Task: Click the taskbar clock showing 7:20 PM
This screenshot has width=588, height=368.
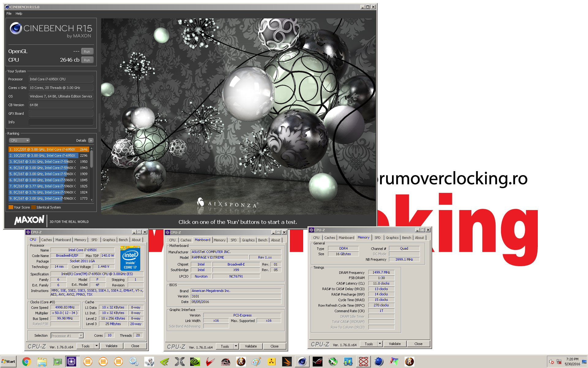Action: click(x=572, y=362)
